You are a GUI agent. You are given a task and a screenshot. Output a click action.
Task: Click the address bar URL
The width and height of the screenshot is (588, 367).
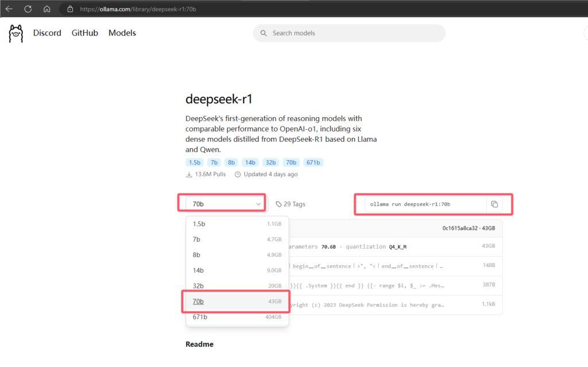tap(138, 9)
